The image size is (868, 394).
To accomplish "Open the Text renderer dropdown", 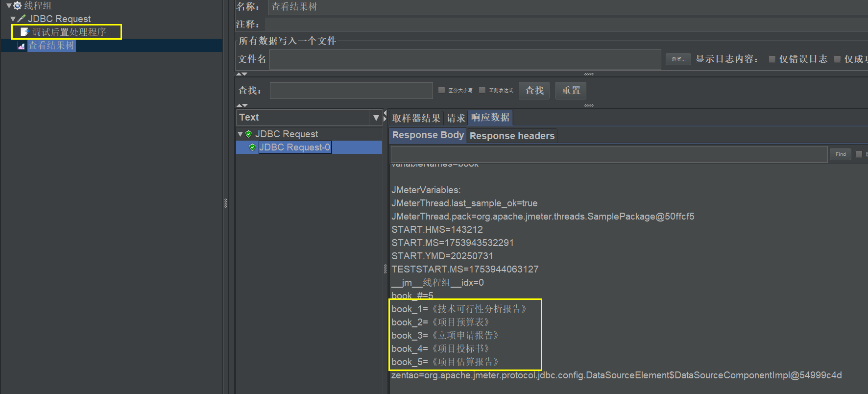I will click(x=376, y=118).
